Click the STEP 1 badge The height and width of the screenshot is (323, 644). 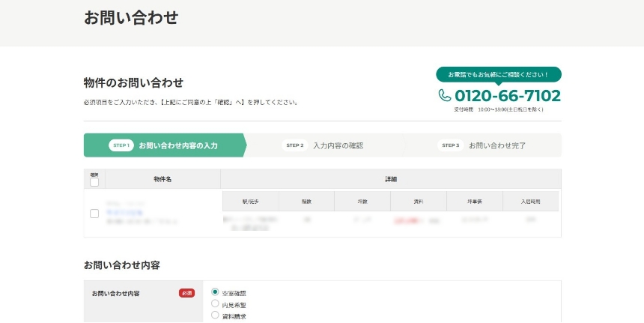pos(121,145)
